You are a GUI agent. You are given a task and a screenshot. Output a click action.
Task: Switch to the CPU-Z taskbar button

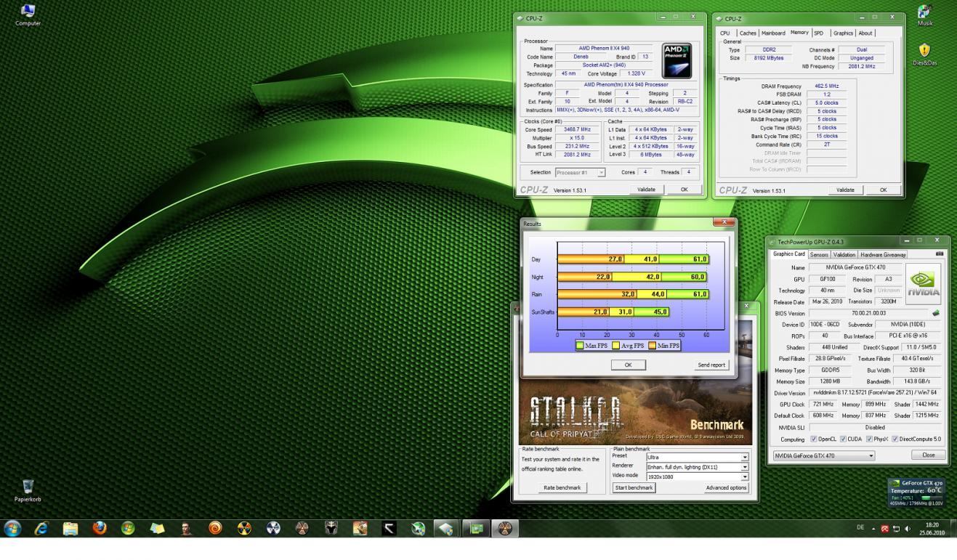(447, 529)
